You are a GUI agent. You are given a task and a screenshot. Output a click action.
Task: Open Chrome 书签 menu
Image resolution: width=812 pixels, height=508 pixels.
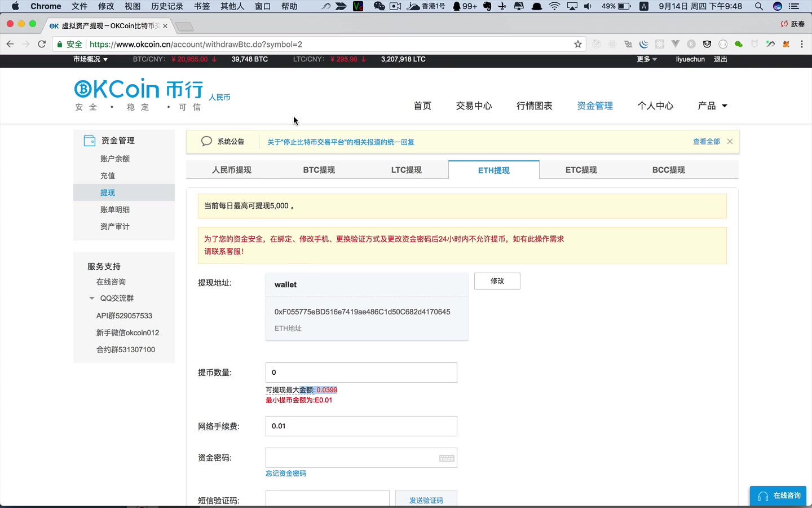(202, 6)
